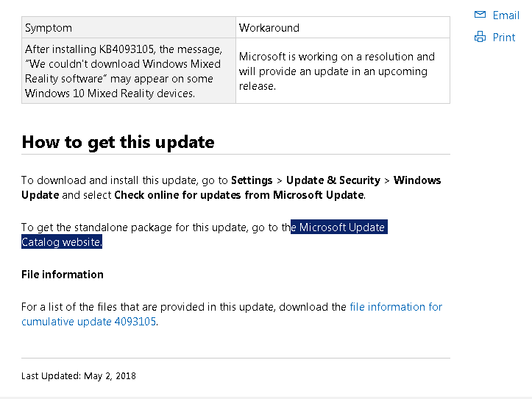This screenshot has height=399, width=532.
Task: Click the Symptom column header cell
Action: point(129,27)
